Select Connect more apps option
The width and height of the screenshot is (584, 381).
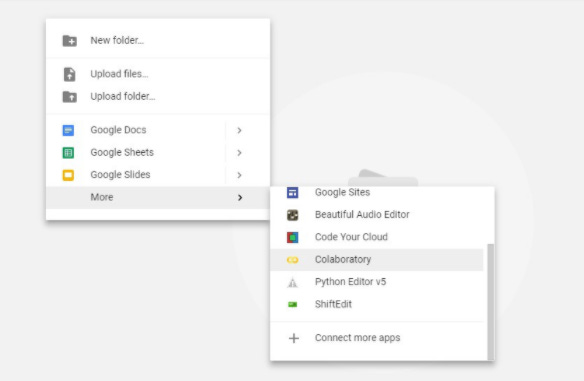point(377,338)
